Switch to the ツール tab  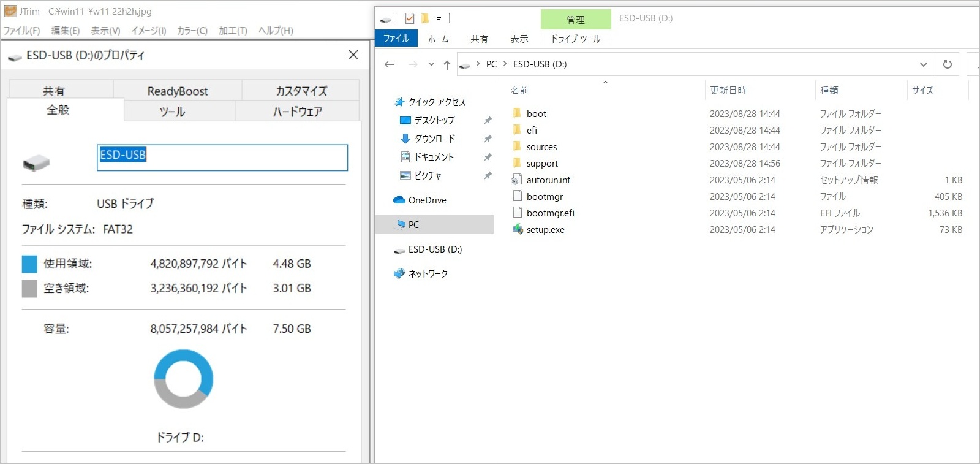click(x=179, y=111)
